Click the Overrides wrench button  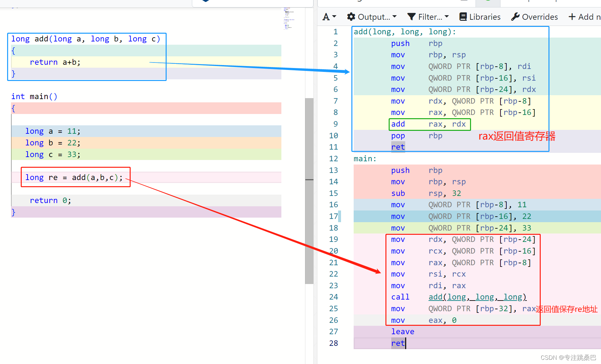point(535,17)
